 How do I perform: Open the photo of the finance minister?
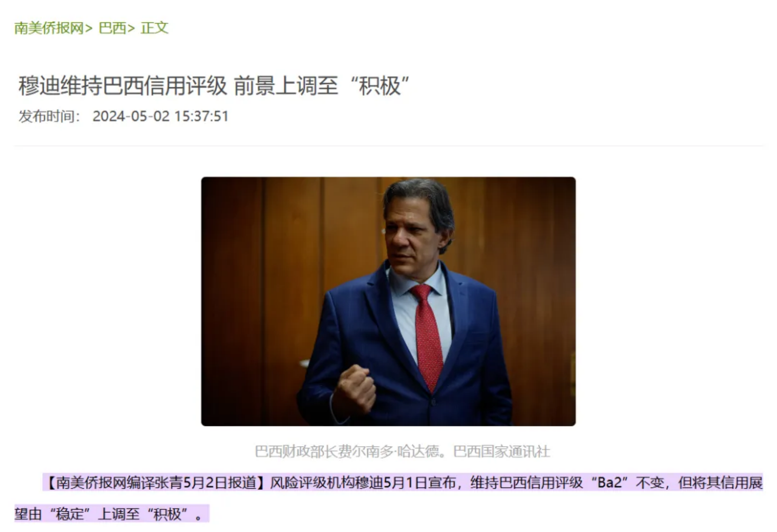388,301
